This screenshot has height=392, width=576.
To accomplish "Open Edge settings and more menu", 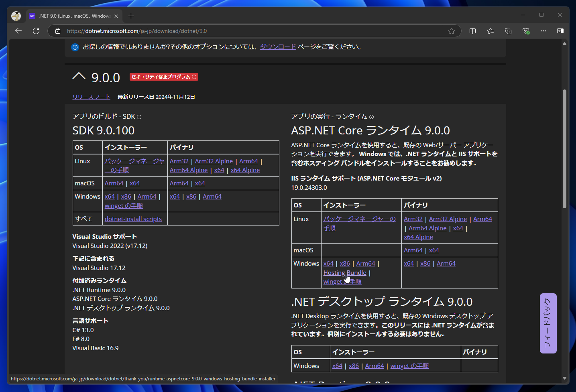I will pos(543,31).
